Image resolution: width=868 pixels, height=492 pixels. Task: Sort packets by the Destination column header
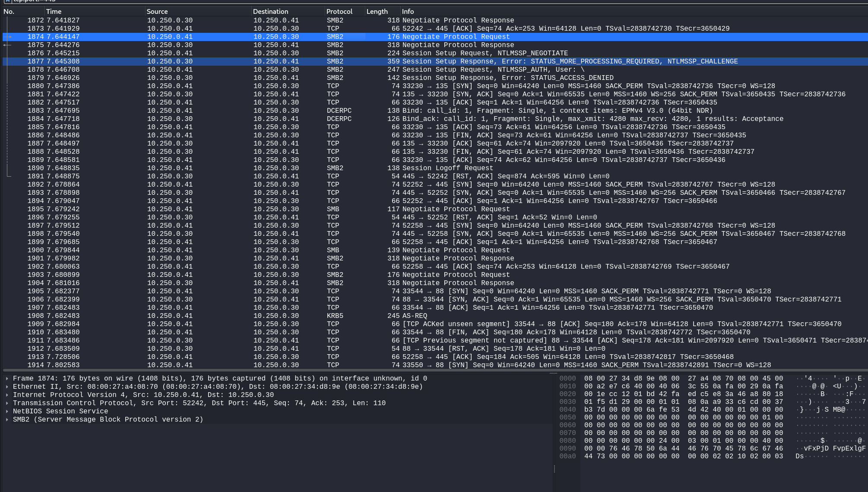(288, 12)
